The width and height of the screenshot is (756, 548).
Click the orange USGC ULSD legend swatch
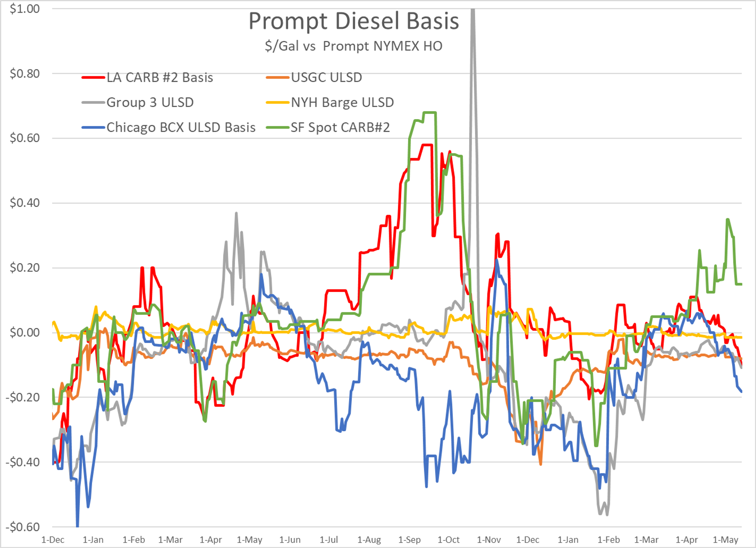(277, 77)
